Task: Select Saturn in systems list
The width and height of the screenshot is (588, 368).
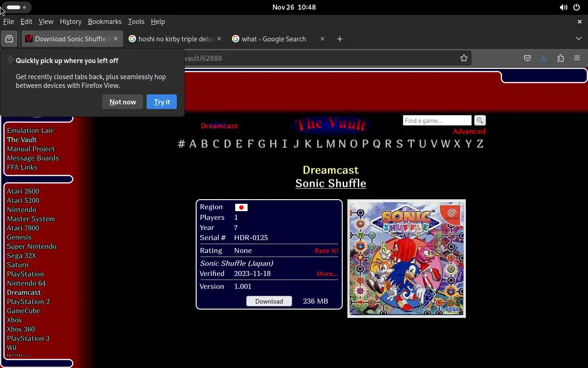Action: [17, 265]
